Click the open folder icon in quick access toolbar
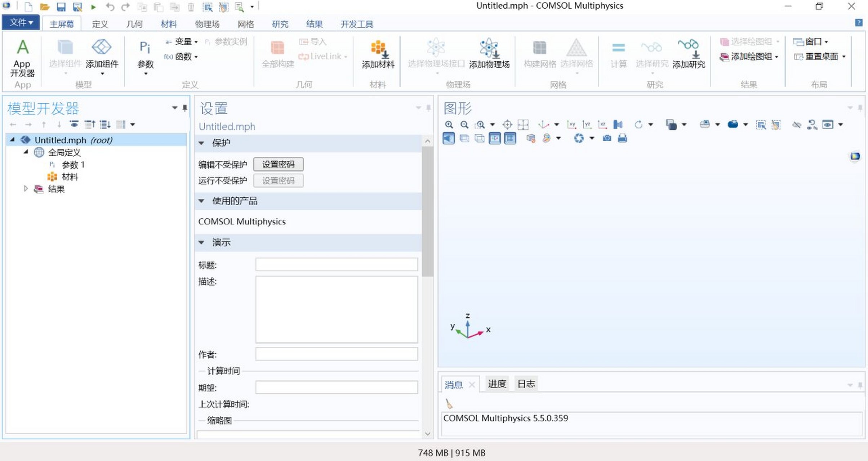This screenshot has width=868, height=461. click(44, 6)
